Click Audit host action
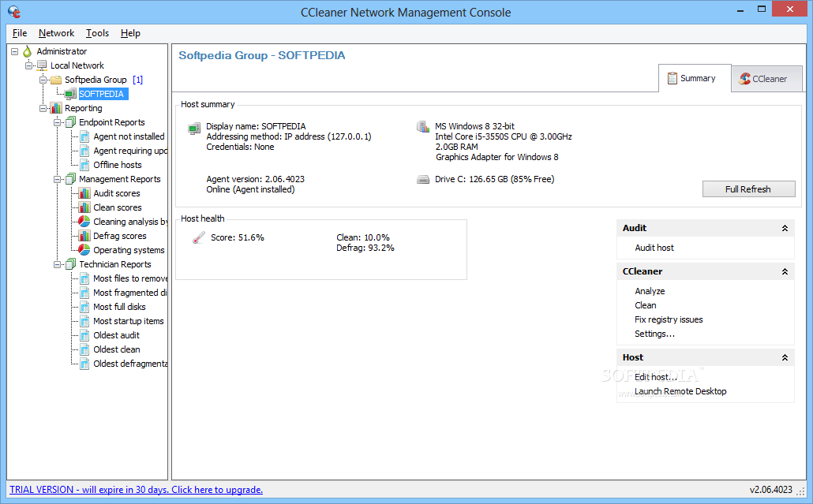 pos(654,248)
